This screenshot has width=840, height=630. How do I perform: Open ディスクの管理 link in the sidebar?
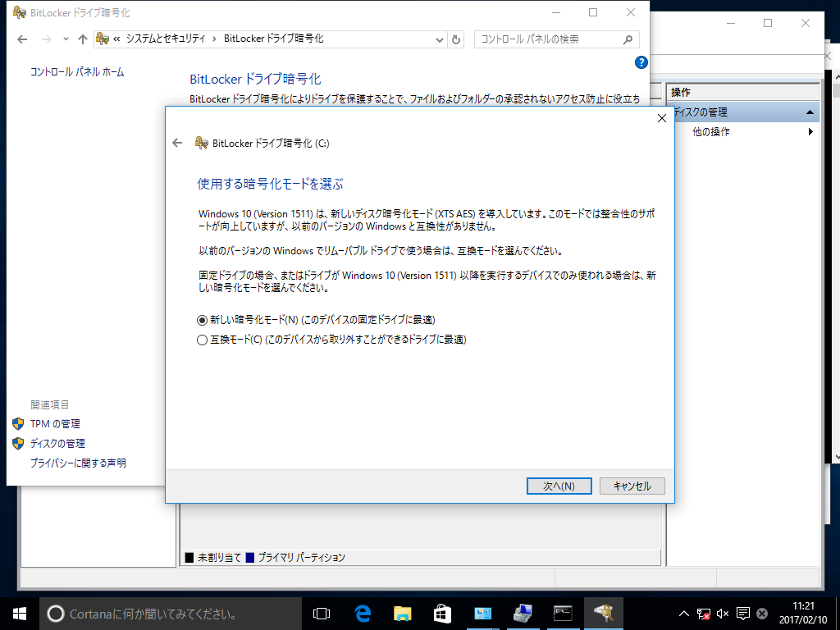coord(57,444)
